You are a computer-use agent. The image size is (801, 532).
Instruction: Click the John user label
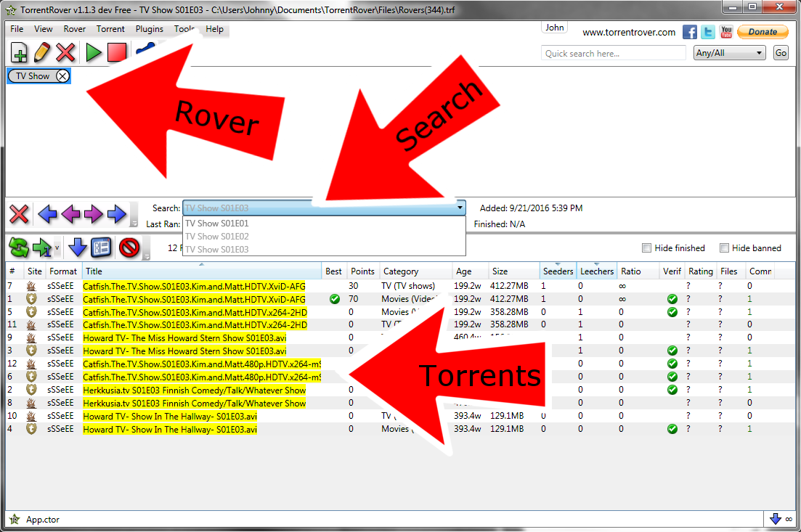[554, 28]
